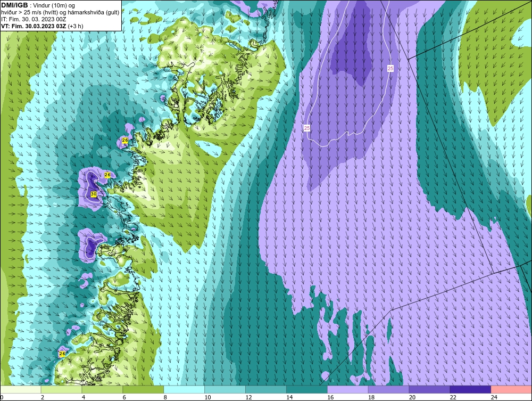Click the DMI/IGB title text
The image size is (532, 401).
(x=14, y=5)
